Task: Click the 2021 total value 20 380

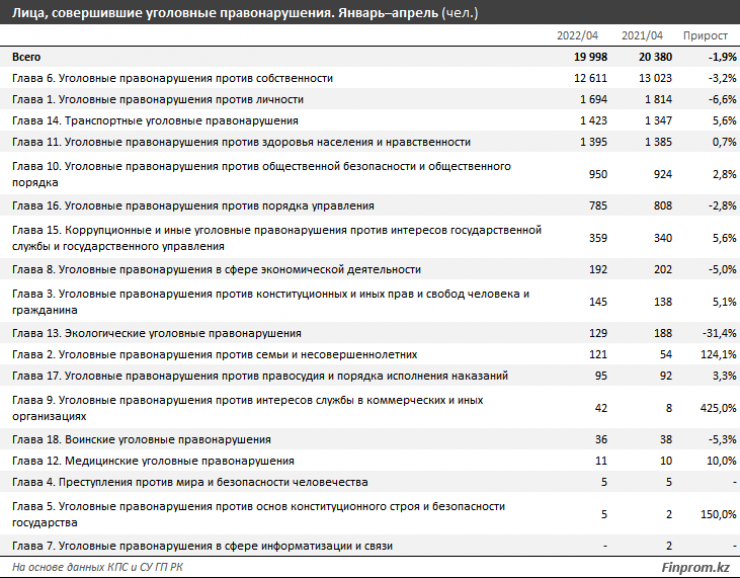Action: 647,57
